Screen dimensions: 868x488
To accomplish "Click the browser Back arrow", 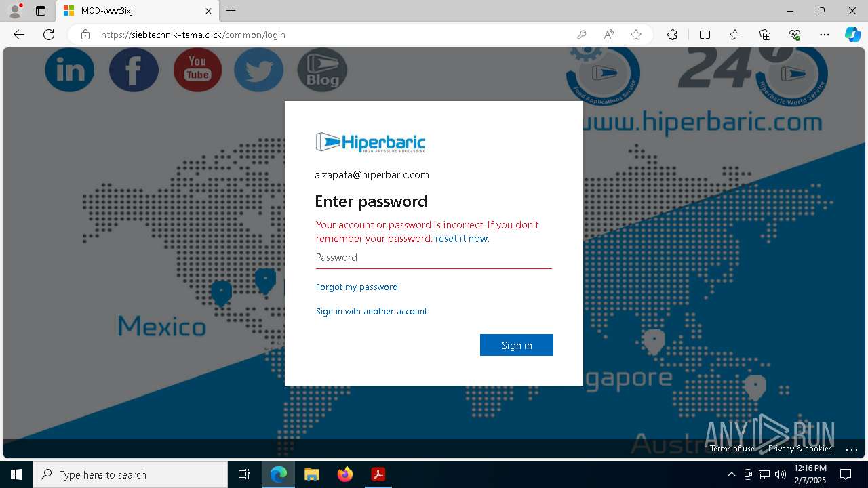I will pyautogui.click(x=19, y=35).
